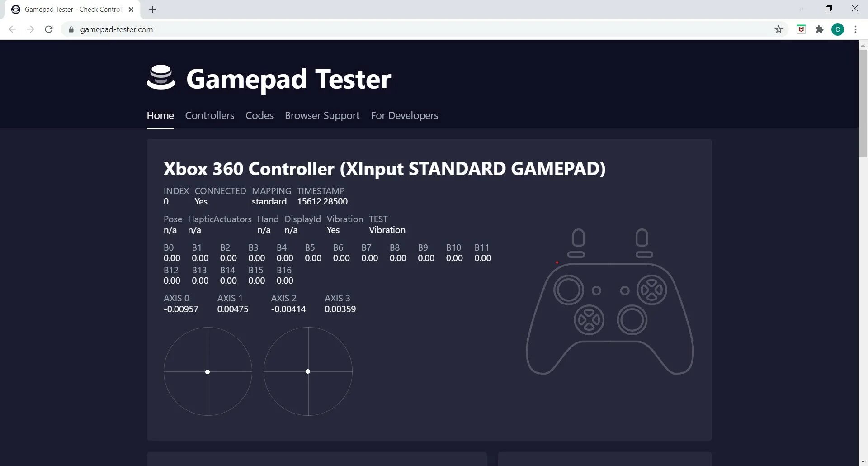Open the For Developers page

tap(405, 115)
